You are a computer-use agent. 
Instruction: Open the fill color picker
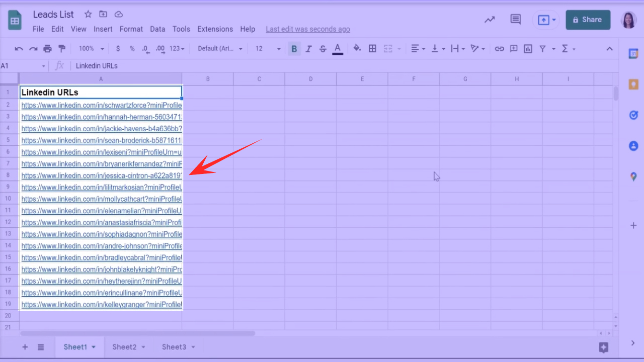pos(357,49)
